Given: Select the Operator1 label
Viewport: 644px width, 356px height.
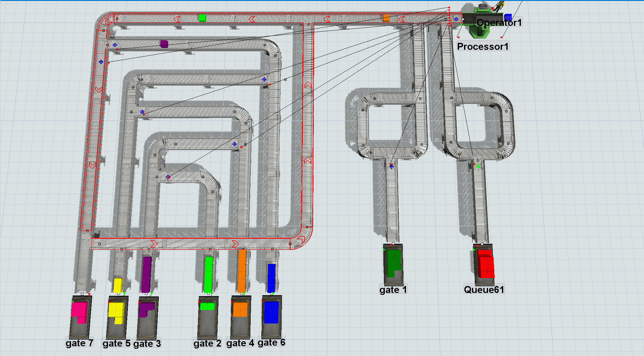Looking at the screenshot, I should pyautogui.click(x=499, y=23).
